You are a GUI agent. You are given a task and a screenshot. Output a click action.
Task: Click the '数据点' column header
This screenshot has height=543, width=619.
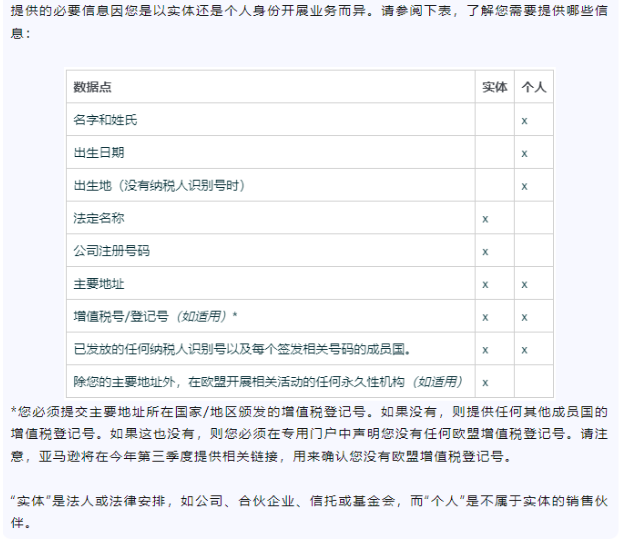click(x=93, y=87)
